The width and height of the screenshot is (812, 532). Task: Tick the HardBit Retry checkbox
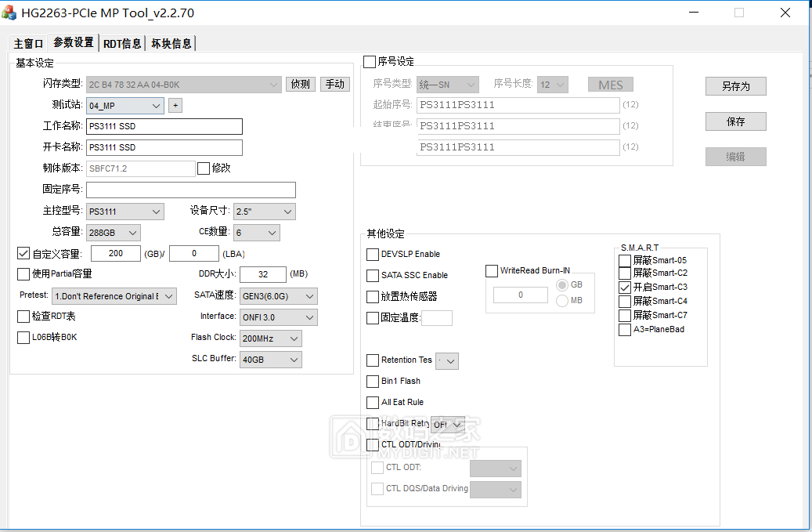pos(373,424)
